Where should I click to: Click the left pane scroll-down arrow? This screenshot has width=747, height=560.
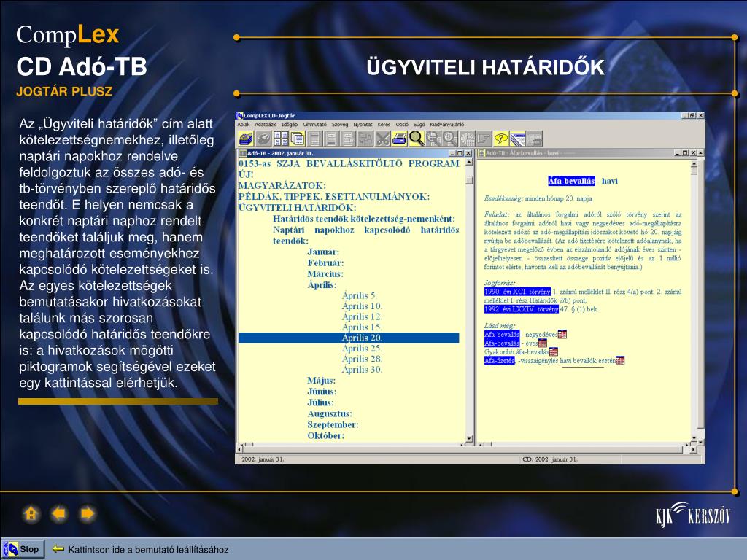point(469,438)
